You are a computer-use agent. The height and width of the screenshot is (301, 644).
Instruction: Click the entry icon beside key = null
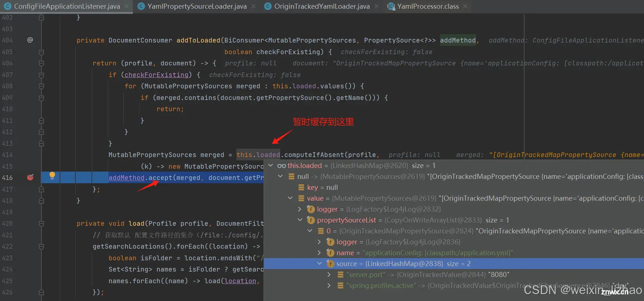click(x=301, y=187)
